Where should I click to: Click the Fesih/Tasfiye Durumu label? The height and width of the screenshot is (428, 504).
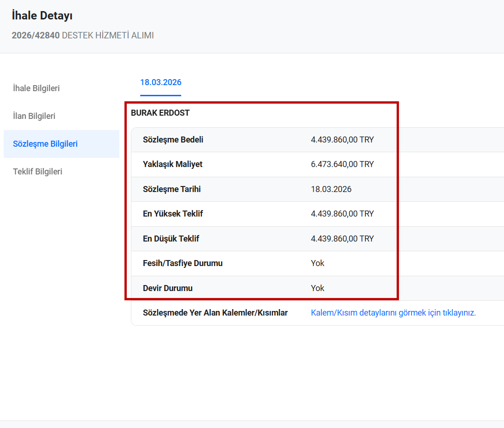183,263
